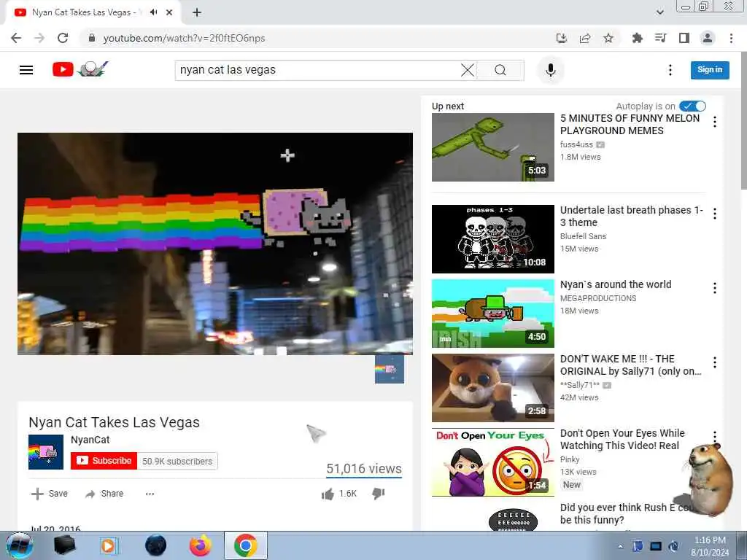Show hidden tray icons arrow in taskbar
This screenshot has height=560, width=747.
coord(620,546)
